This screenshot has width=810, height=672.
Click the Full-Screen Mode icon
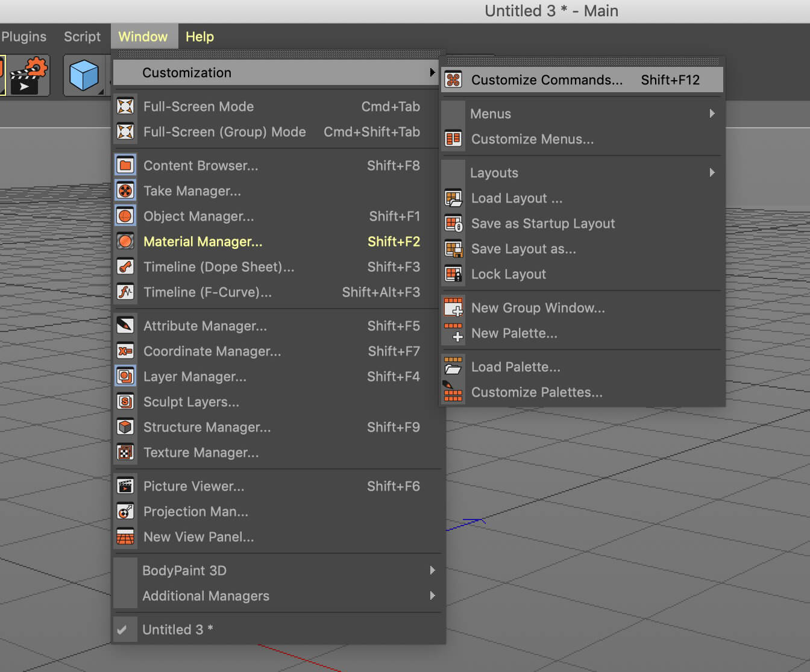click(125, 107)
